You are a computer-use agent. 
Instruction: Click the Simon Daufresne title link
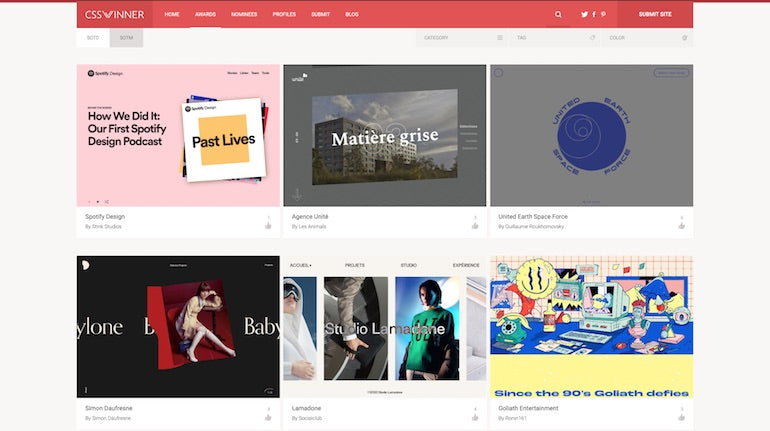(109, 408)
